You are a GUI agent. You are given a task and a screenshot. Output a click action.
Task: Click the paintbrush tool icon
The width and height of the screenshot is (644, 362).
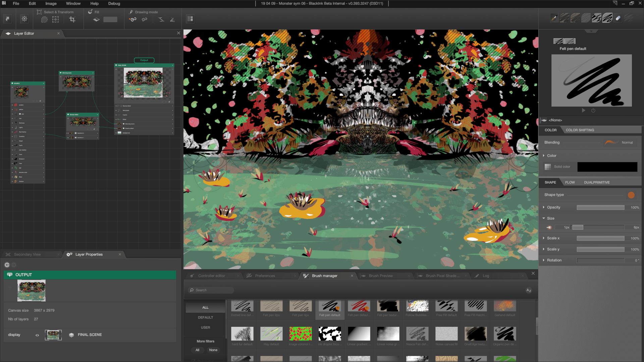[554, 18]
